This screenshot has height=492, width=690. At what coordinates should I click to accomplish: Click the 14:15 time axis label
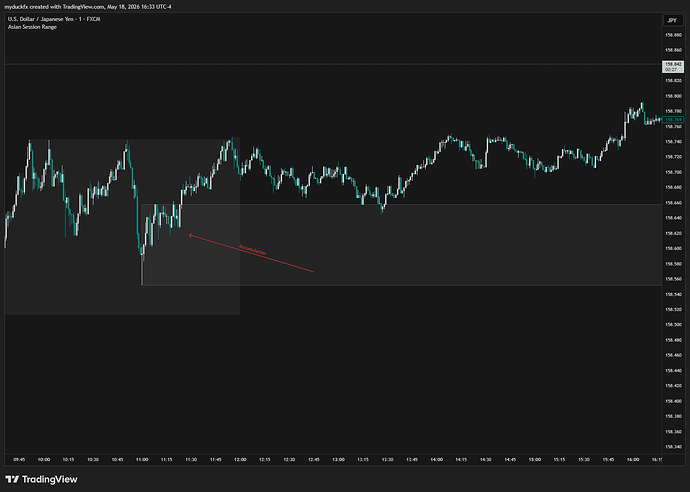pos(461,459)
